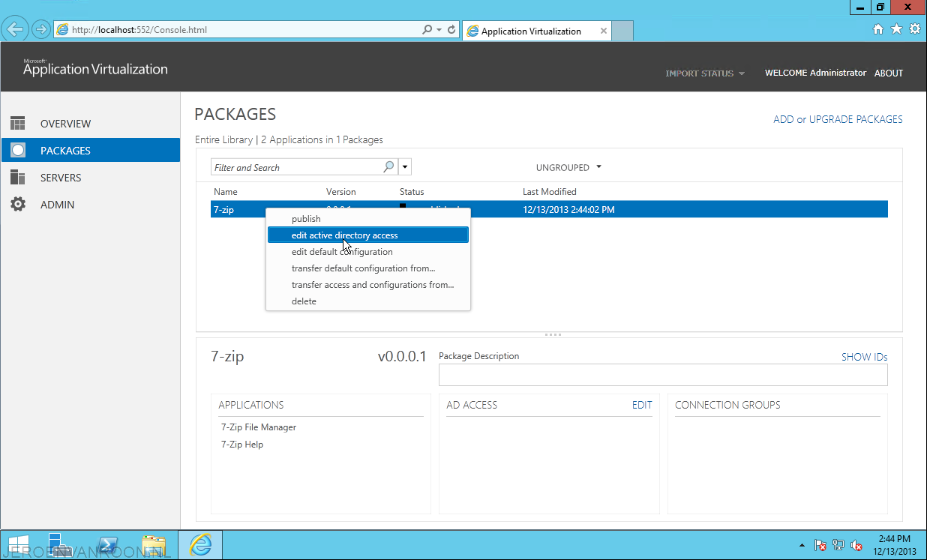
Task: Click the magnifier in Filter and Search
Action: (x=388, y=167)
